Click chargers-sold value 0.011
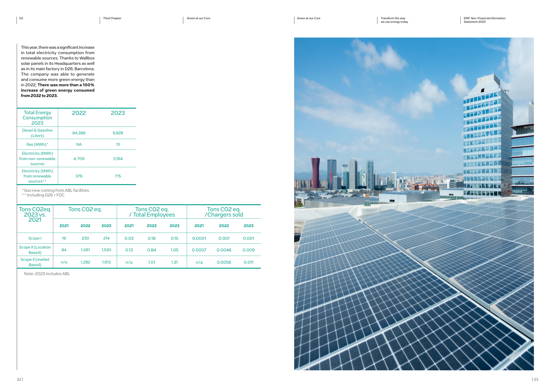This screenshot has height=392, width=555. point(249,262)
